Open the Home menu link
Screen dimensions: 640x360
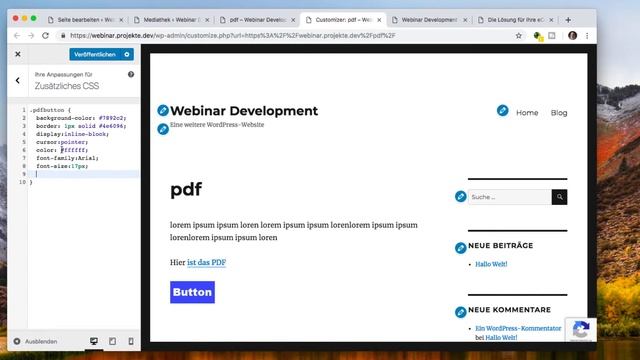coord(527,113)
